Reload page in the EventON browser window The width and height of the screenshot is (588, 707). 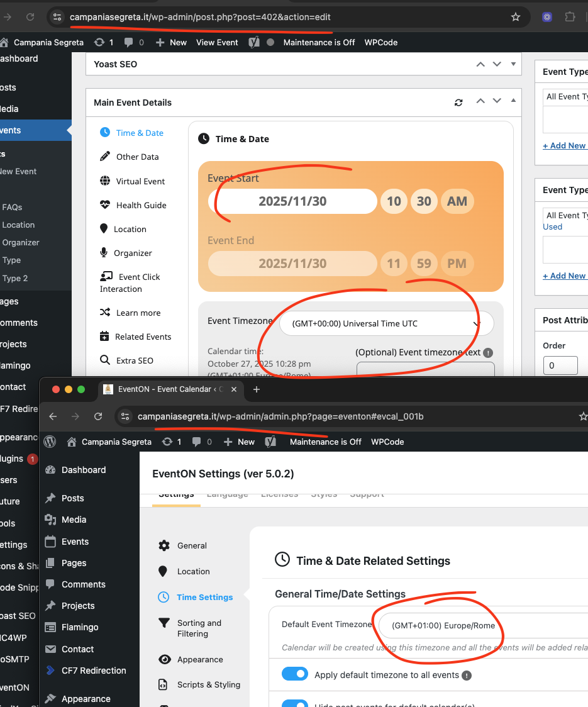pos(98,416)
